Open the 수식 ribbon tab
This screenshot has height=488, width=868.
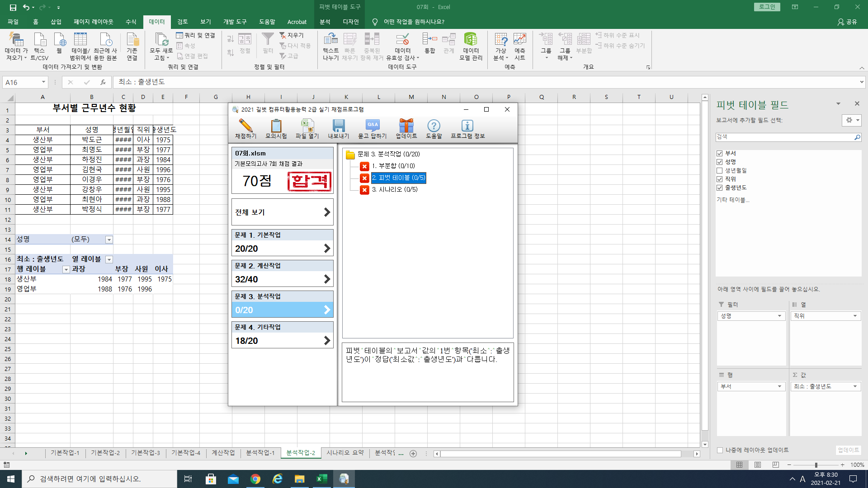[131, 22]
